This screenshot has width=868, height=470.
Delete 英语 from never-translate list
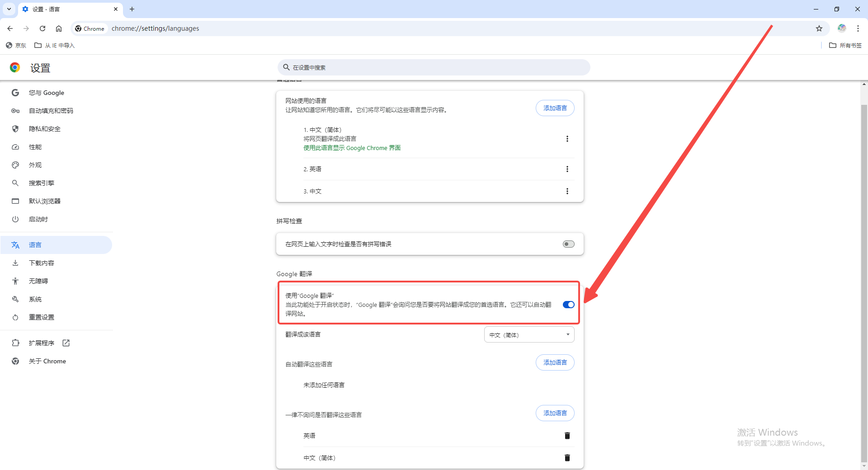[x=567, y=436]
